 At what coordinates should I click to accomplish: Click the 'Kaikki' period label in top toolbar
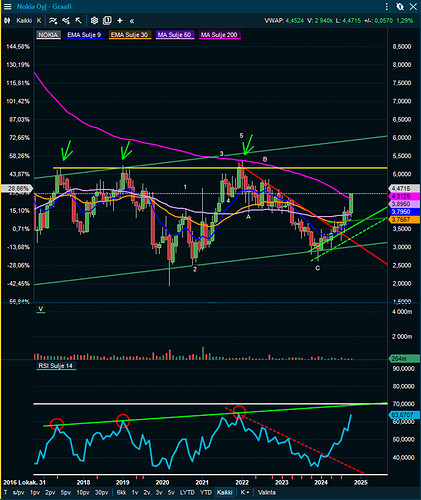click(x=24, y=21)
